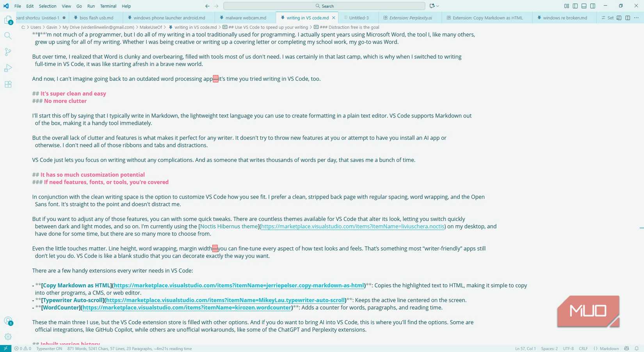The width and height of the screenshot is (644, 352).
Task: Click the word count status bar entry
Action: point(130,348)
